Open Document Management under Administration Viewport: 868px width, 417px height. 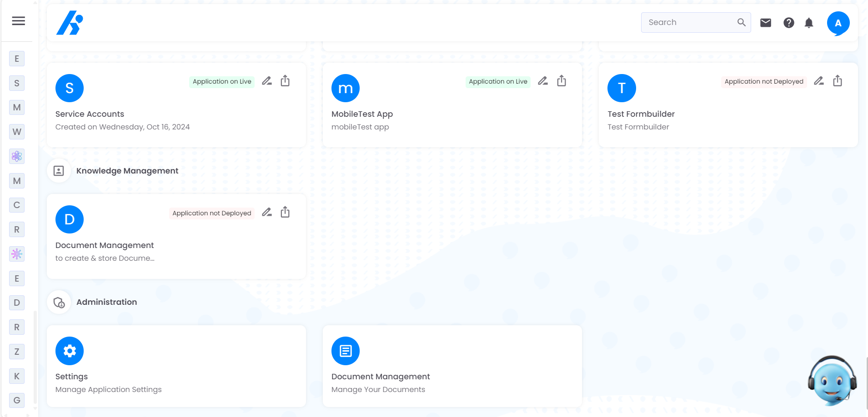tap(380, 377)
